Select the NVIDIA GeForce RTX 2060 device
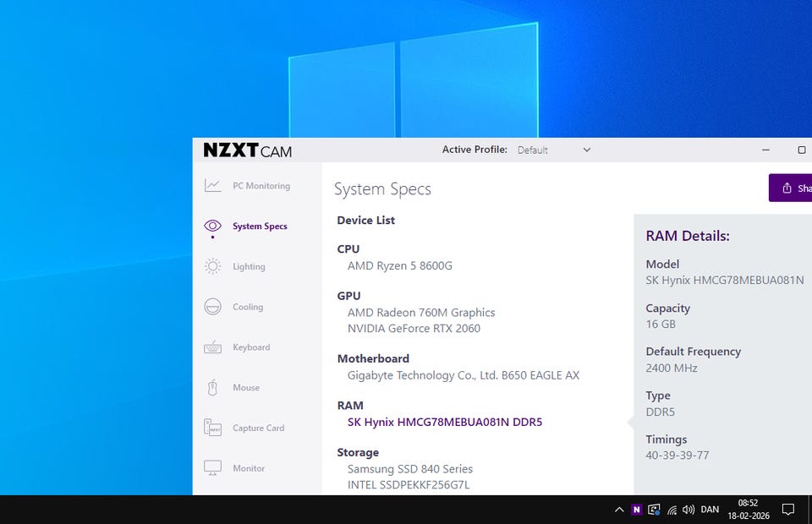812x524 pixels. click(414, 328)
